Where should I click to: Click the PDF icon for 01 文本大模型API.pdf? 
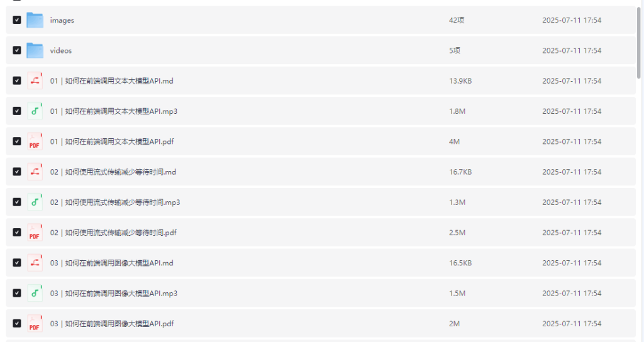[35, 141]
